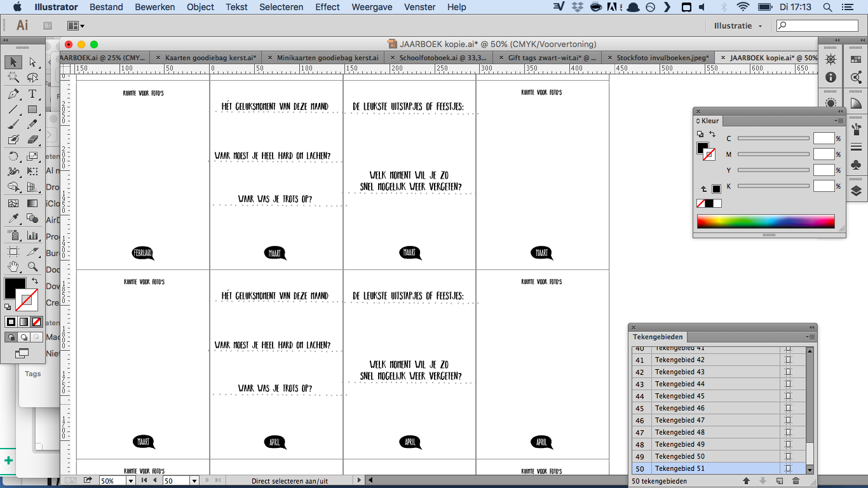Click the toolbox Fill color box

point(15,288)
